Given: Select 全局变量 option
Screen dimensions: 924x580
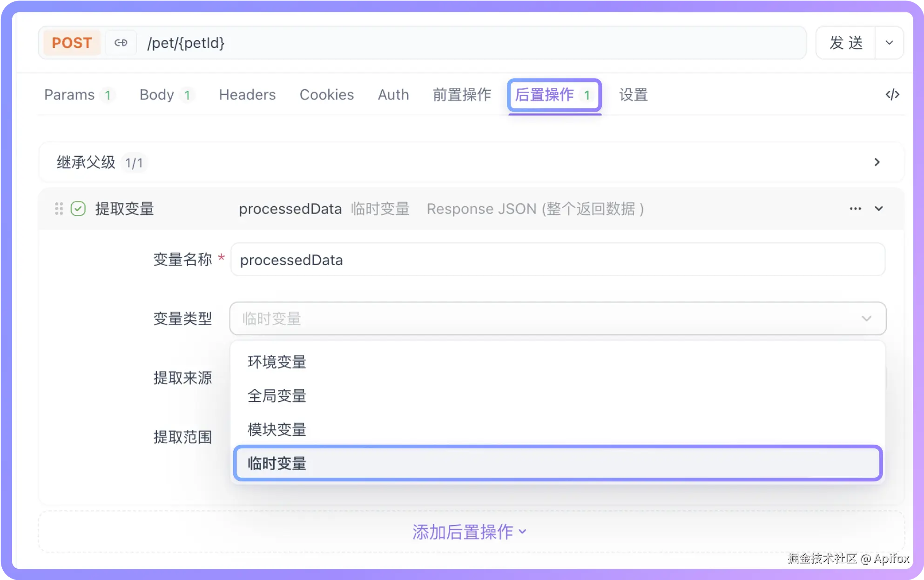Looking at the screenshot, I should click(x=277, y=396).
